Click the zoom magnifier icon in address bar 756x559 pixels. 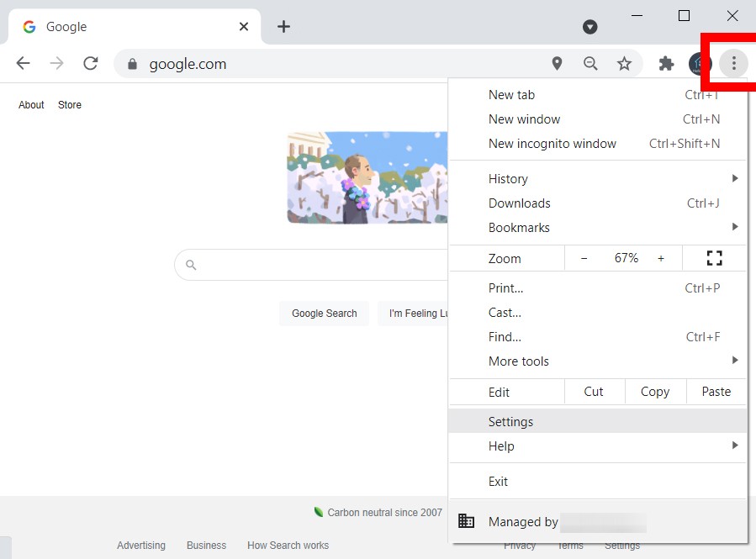(x=590, y=63)
